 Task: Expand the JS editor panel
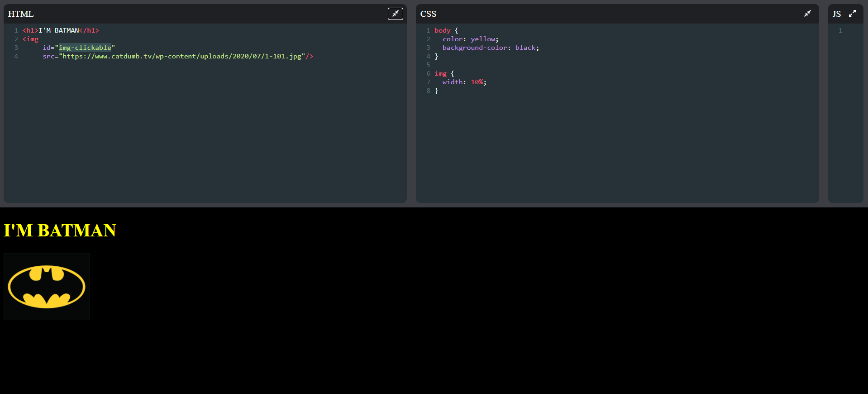coord(852,14)
